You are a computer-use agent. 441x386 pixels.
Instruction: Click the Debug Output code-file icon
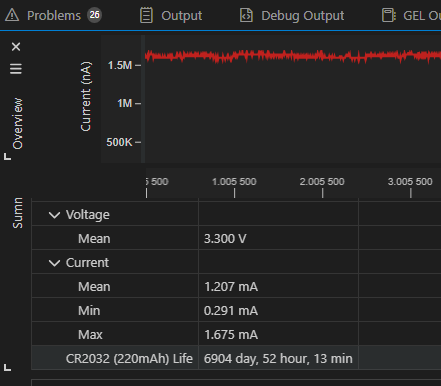[246, 15]
